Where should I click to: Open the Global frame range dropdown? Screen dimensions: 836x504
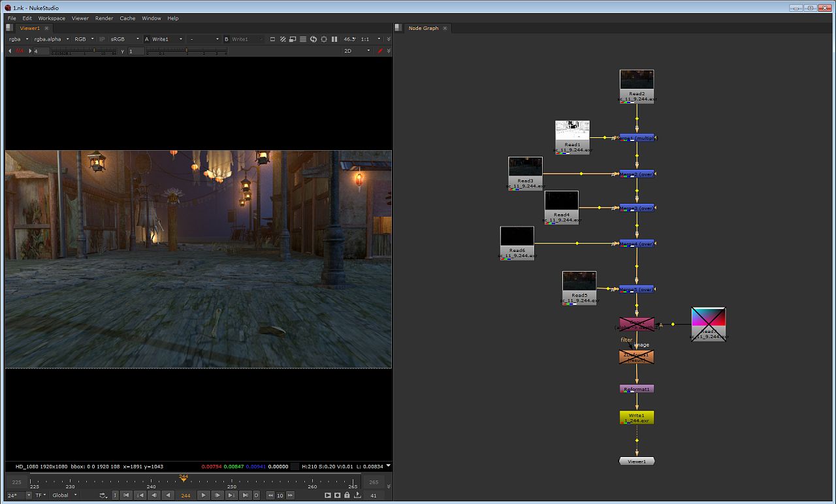(65, 496)
